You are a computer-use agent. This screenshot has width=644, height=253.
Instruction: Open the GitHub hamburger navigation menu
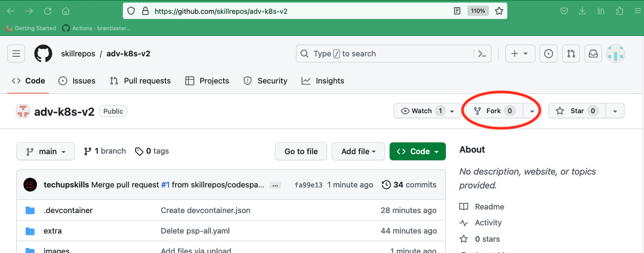tap(16, 53)
